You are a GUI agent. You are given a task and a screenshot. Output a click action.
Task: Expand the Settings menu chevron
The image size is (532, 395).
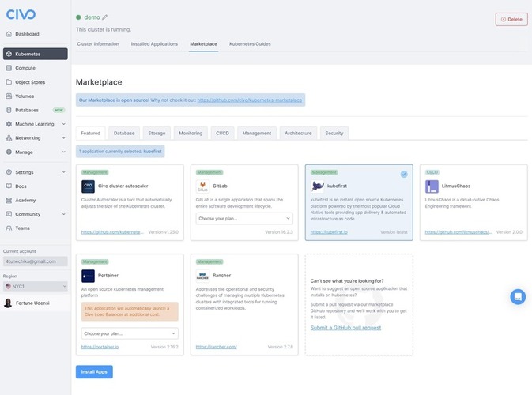(x=64, y=172)
